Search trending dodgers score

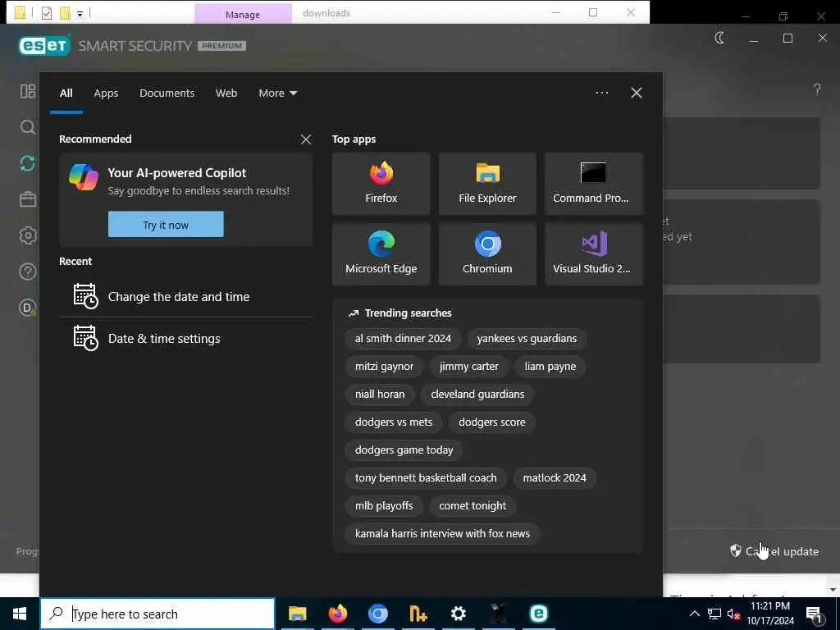pyautogui.click(x=492, y=422)
